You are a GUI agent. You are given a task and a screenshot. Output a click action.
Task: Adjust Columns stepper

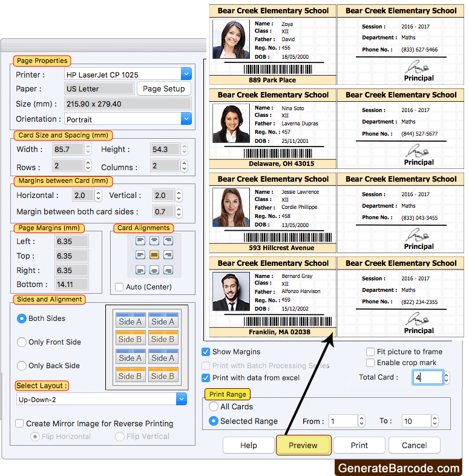pyautogui.click(x=184, y=166)
